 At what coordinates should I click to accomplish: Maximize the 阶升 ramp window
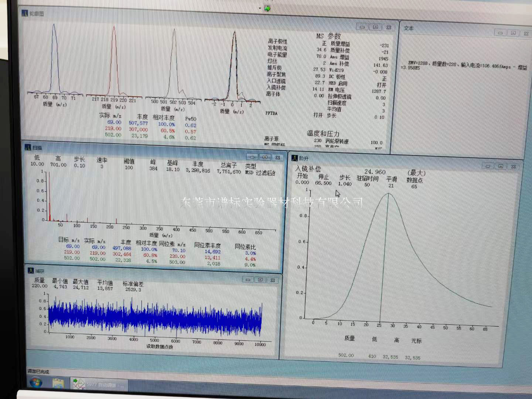501,166
